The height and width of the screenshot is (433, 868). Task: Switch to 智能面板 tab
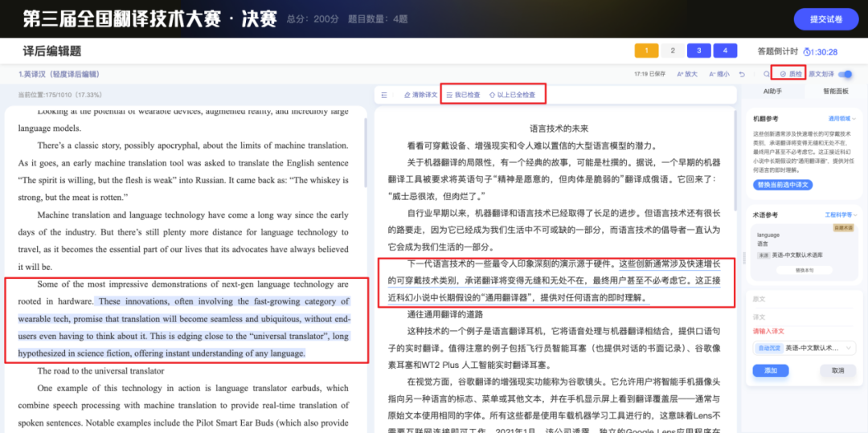(x=835, y=91)
